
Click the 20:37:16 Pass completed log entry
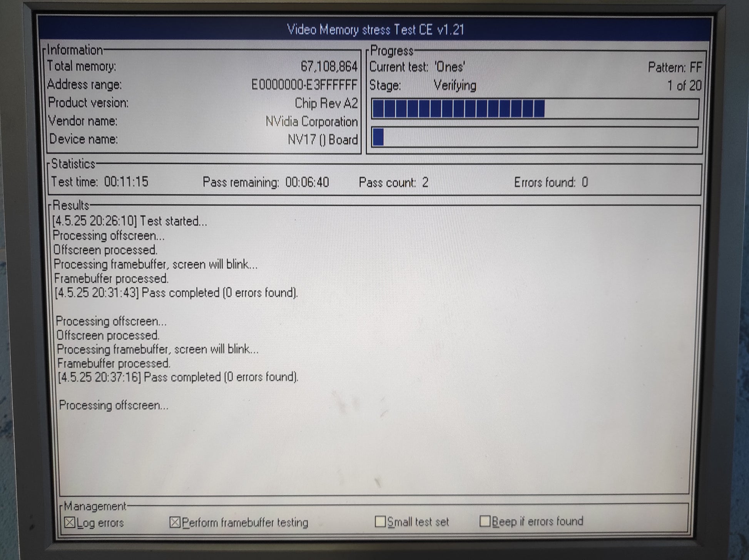[178, 377]
